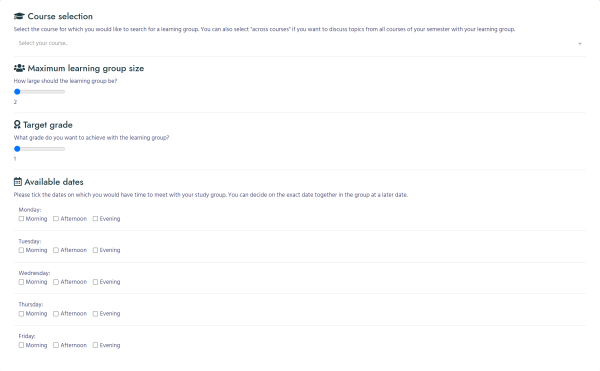600x371 pixels.
Task: Click the learning group size slider handle
Action: [x=17, y=92]
